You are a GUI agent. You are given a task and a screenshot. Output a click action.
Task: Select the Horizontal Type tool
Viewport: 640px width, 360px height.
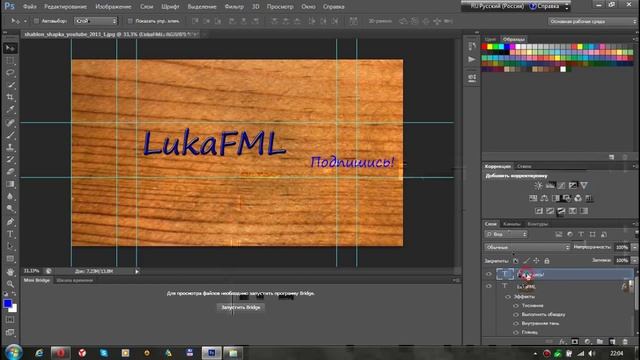(10, 234)
